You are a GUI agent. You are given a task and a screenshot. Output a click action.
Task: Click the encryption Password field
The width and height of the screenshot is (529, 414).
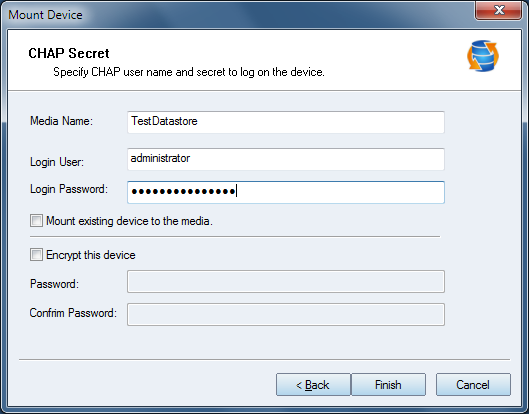[x=286, y=281]
